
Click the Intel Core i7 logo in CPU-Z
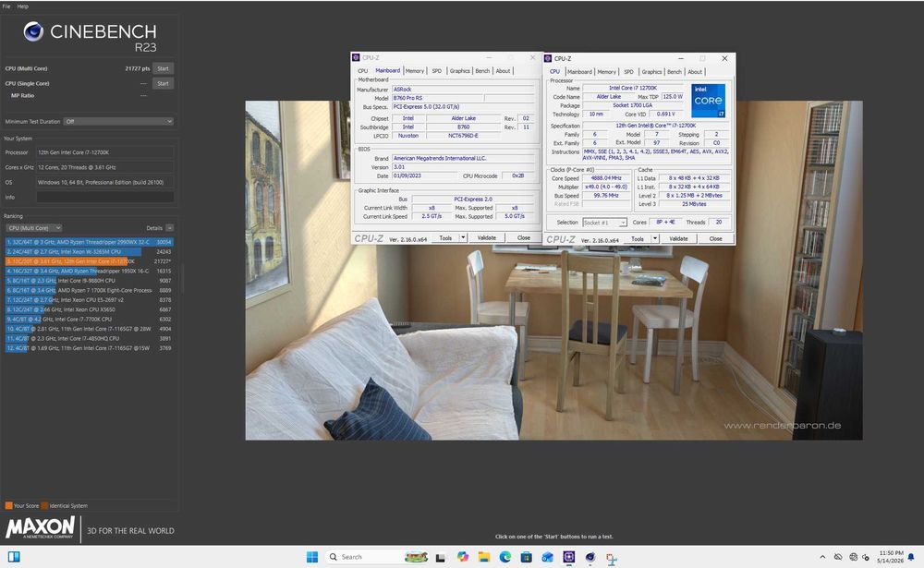[709, 100]
